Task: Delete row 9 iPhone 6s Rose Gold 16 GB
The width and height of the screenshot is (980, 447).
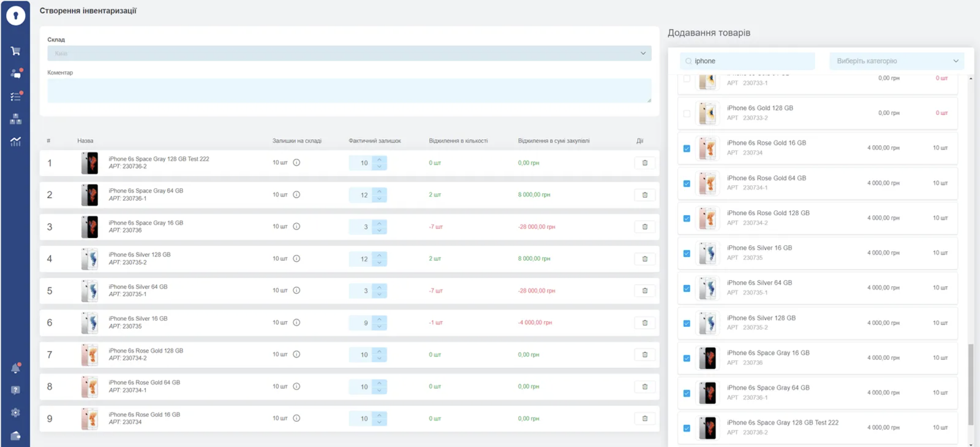Action: tap(644, 418)
